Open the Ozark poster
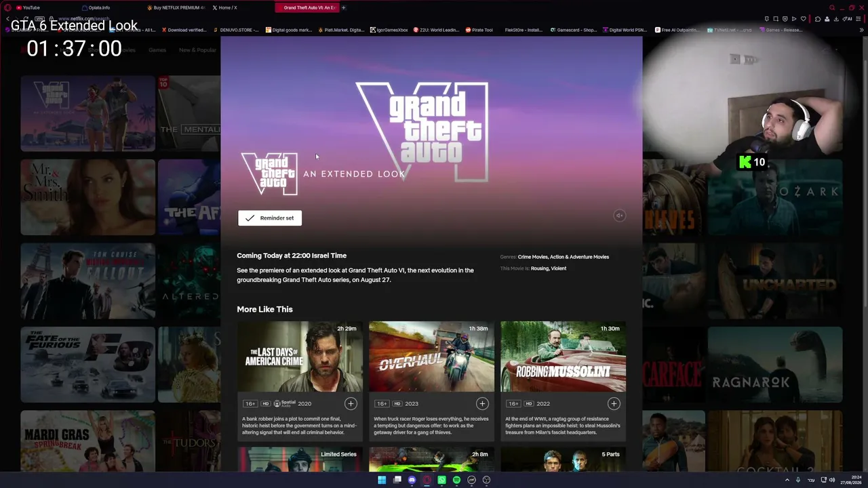 [775, 197]
